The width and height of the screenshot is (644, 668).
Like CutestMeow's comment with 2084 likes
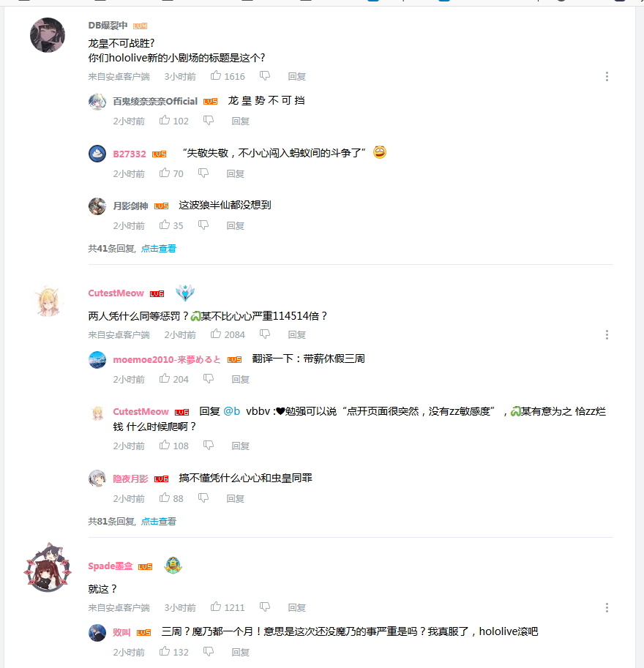pyautogui.click(x=216, y=334)
